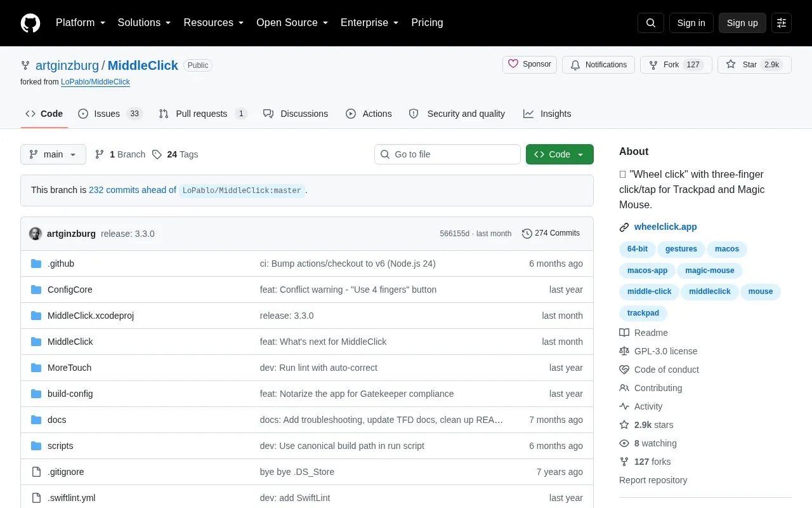The image size is (812, 508).
Task: Click the history clock icon by 274 Commits
Action: 527,234
